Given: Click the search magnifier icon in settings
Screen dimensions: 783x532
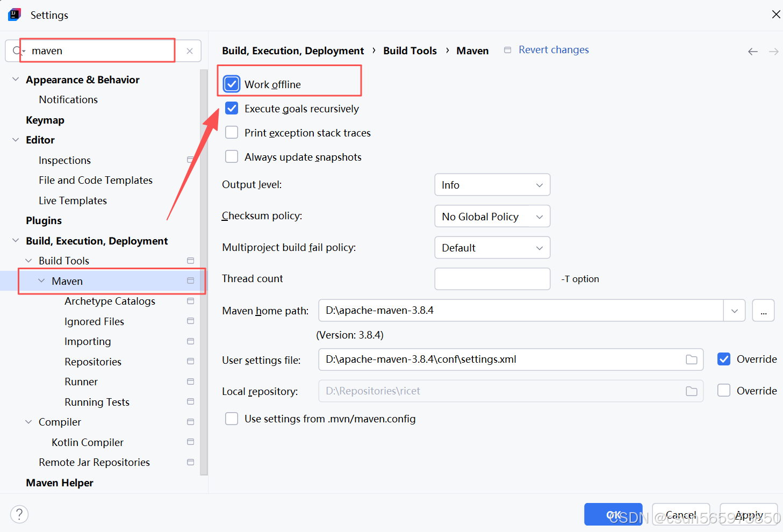Looking at the screenshot, I should point(17,51).
